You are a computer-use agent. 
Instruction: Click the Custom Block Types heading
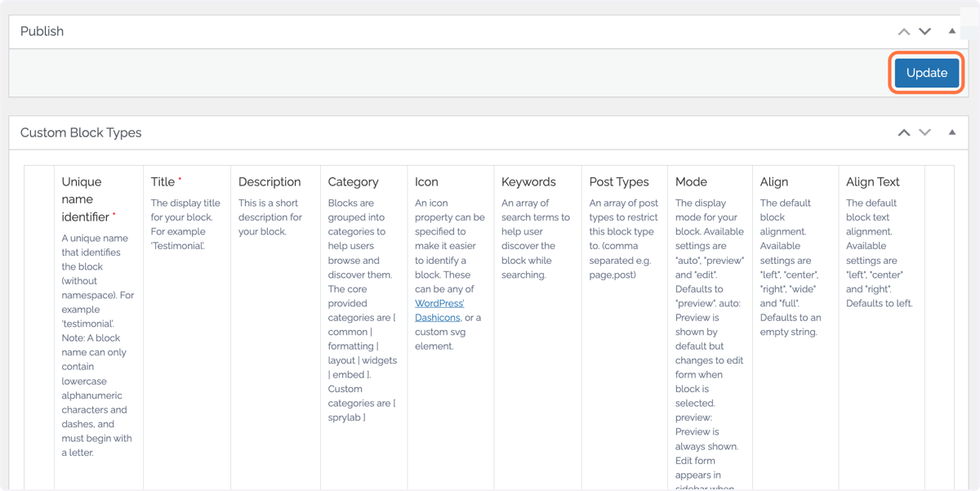coord(81,132)
